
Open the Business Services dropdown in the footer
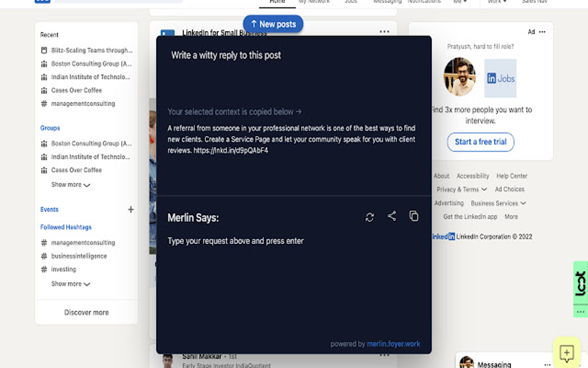(498, 203)
